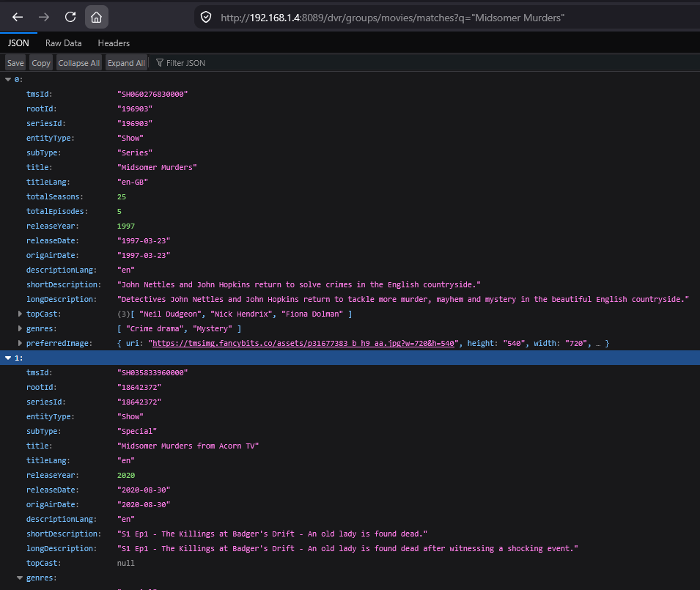Click the releaseYear value 2020

pos(126,476)
